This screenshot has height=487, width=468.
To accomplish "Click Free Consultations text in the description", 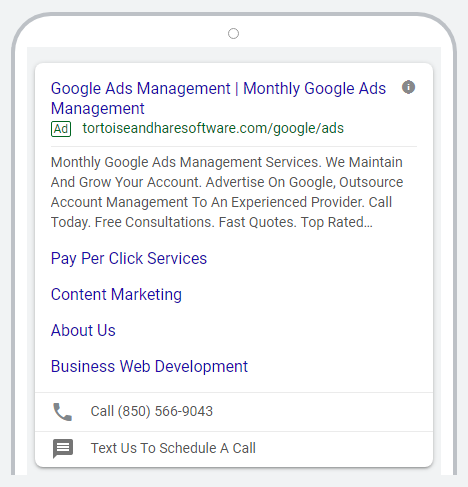I will [154, 222].
